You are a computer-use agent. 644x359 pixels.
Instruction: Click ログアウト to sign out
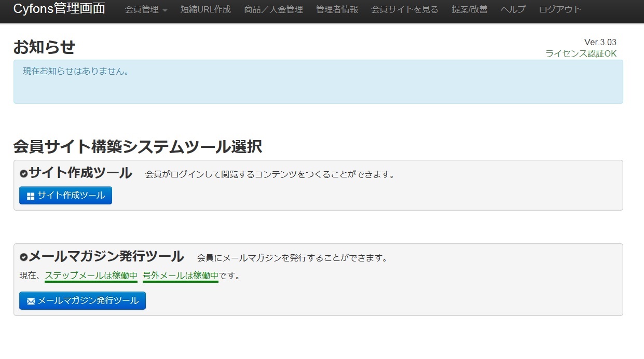click(x=560, y=9)
